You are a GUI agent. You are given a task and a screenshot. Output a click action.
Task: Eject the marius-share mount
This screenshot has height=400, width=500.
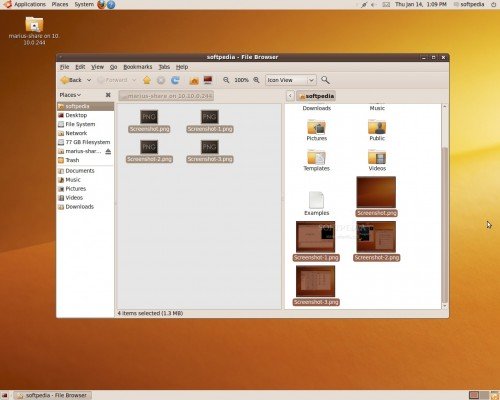click(108, 151)
